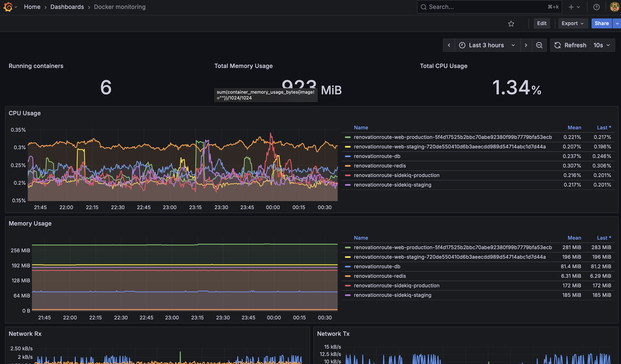Sort CPU legend by Mean column
The width and height of the screenshot is (621, 364).
tap(574, 127)
